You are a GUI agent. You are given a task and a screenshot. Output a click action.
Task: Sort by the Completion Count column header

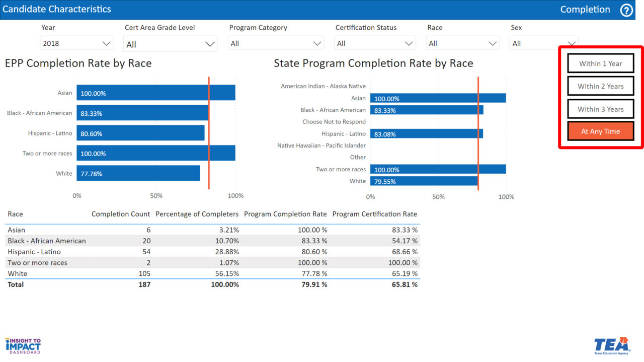point(121,214)
